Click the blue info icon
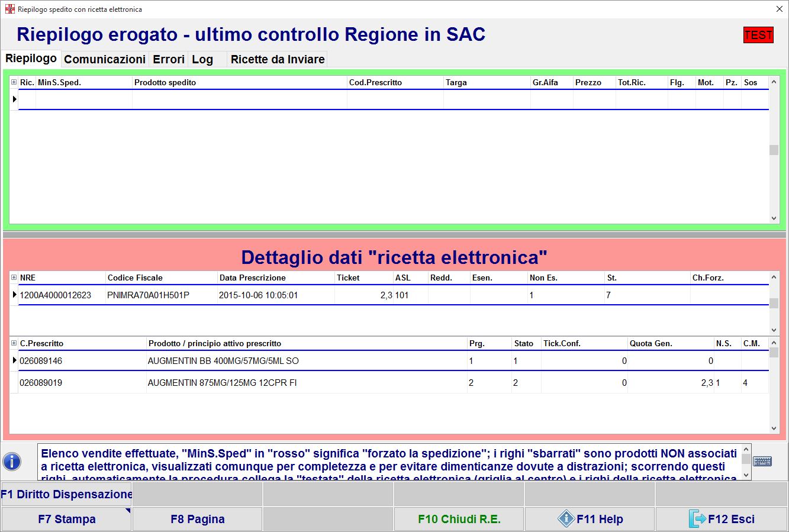Viewport: 789px width, 532px height. 12,461
